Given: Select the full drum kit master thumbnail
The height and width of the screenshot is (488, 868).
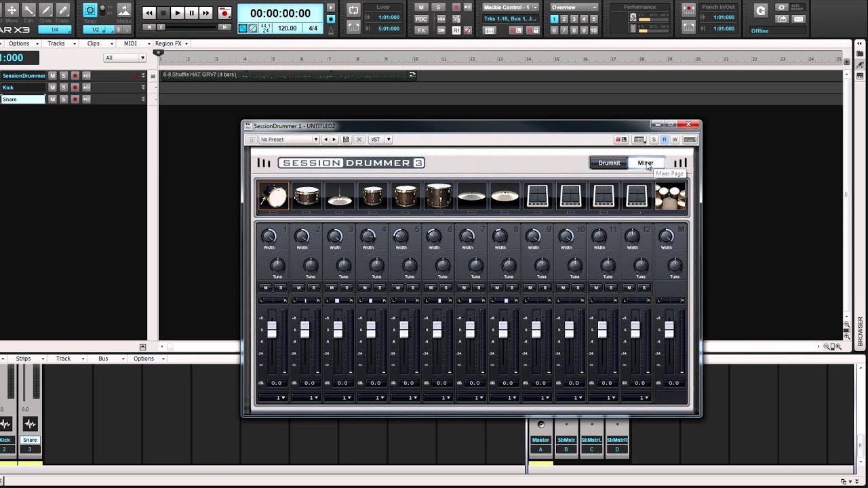Looking at the screenshot, I should point(670,197).
